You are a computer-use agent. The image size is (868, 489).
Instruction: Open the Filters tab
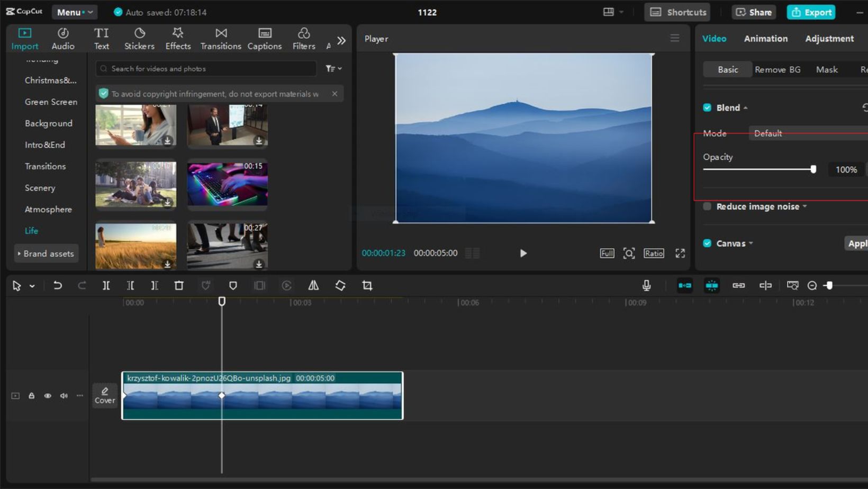tap(304, 39)
